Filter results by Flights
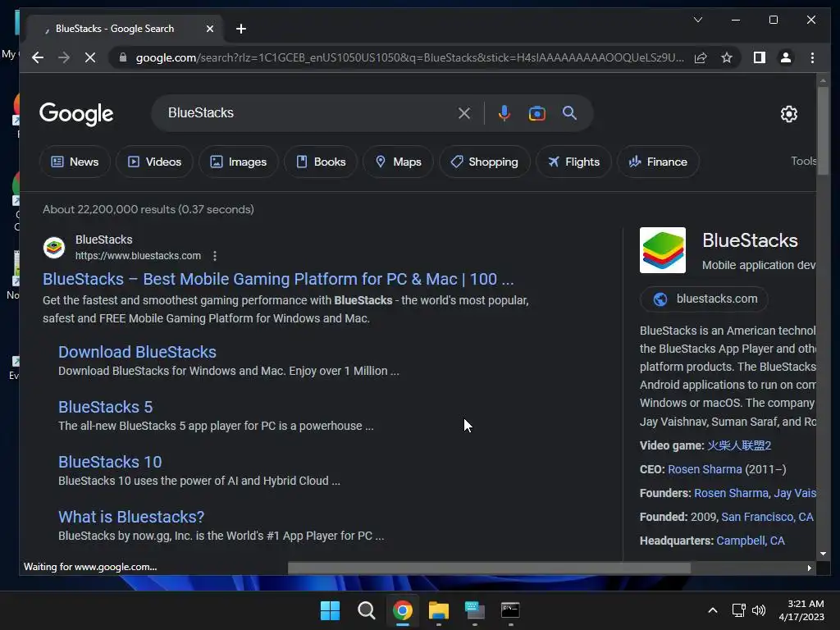The image size is (840, 630). pyautogui.click(x=573, y=162)
